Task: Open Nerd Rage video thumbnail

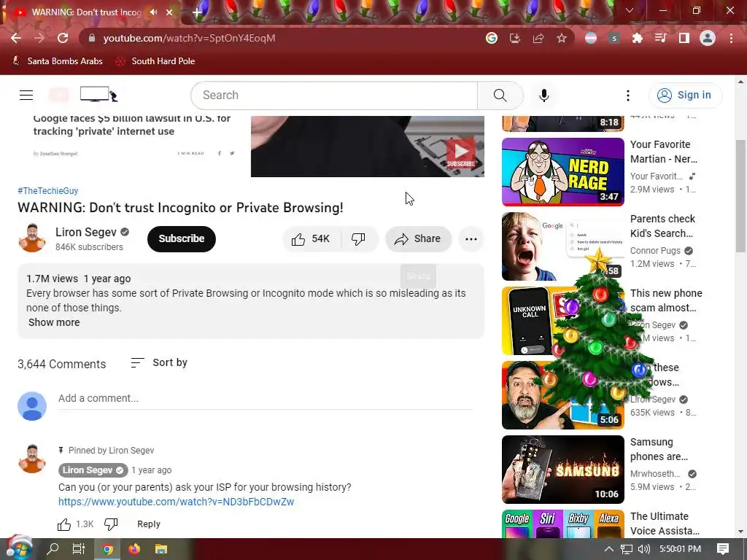Action: pyautogui.click(x=562, y=172)
